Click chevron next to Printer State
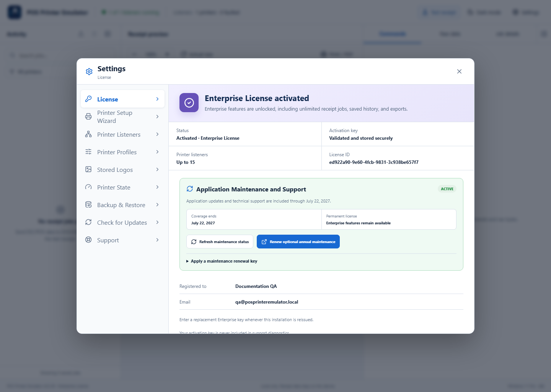 click(157, 187)
